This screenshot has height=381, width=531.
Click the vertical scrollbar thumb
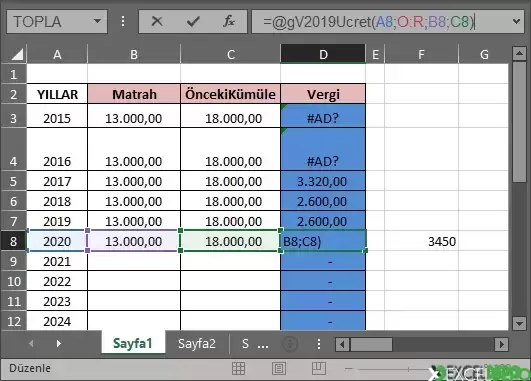click(519, 122)
